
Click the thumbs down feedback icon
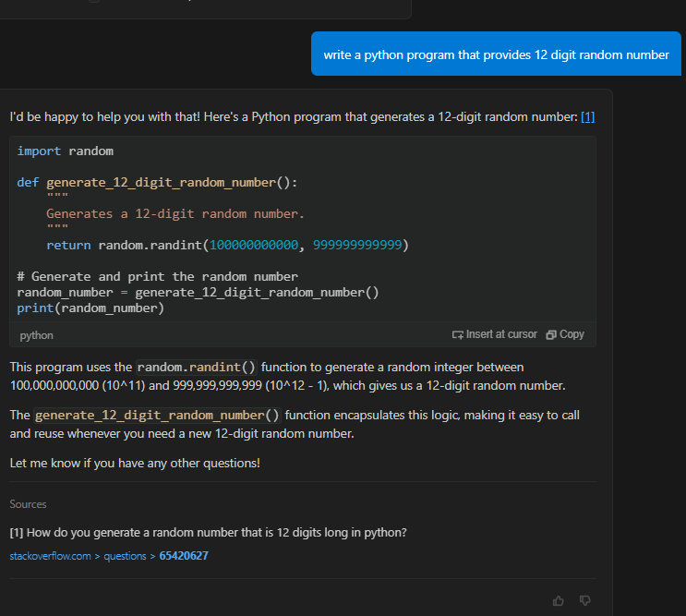point(585,600)
